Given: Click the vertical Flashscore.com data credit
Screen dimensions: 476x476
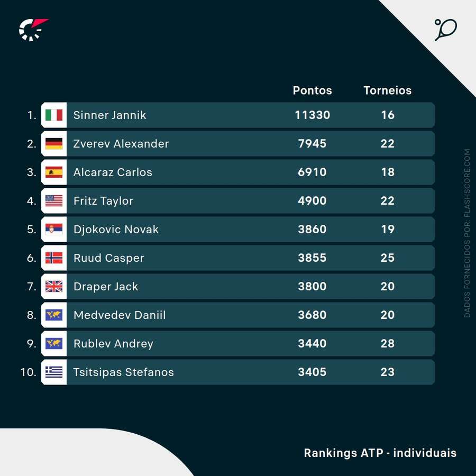Looking at the screenshot, I should click(x=467, y=233).
